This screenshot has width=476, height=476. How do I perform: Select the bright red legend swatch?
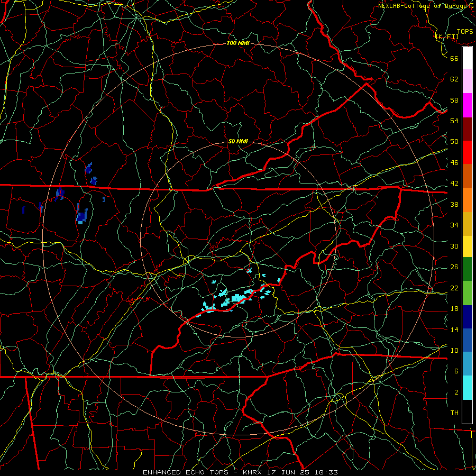tap(467, 152)
